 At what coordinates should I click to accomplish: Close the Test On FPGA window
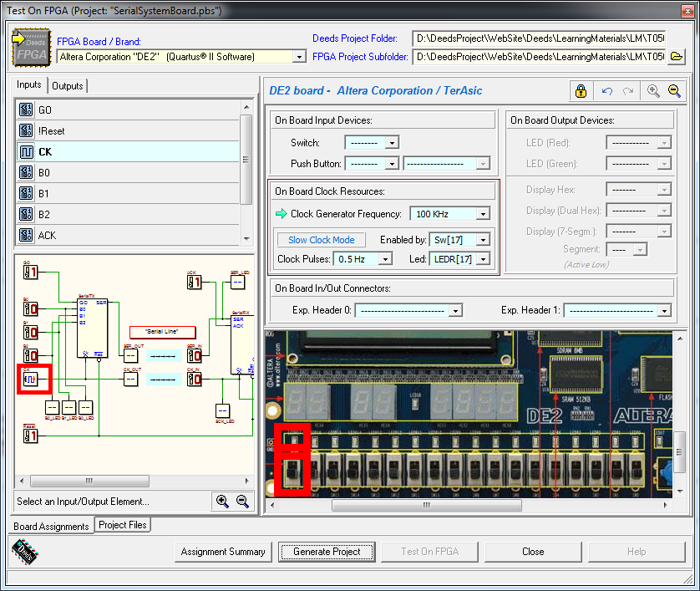click(x=687, y=11)
